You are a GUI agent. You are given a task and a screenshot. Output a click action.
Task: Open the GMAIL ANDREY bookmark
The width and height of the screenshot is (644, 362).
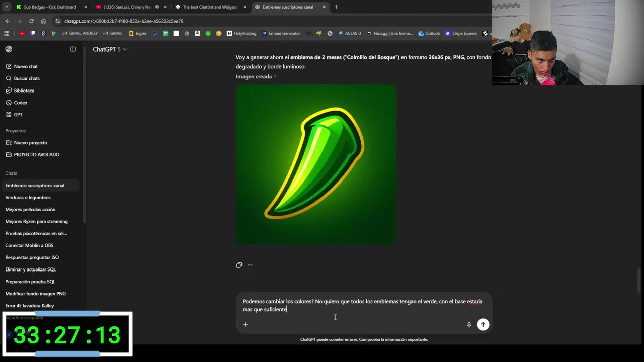(x=79, y=33)
